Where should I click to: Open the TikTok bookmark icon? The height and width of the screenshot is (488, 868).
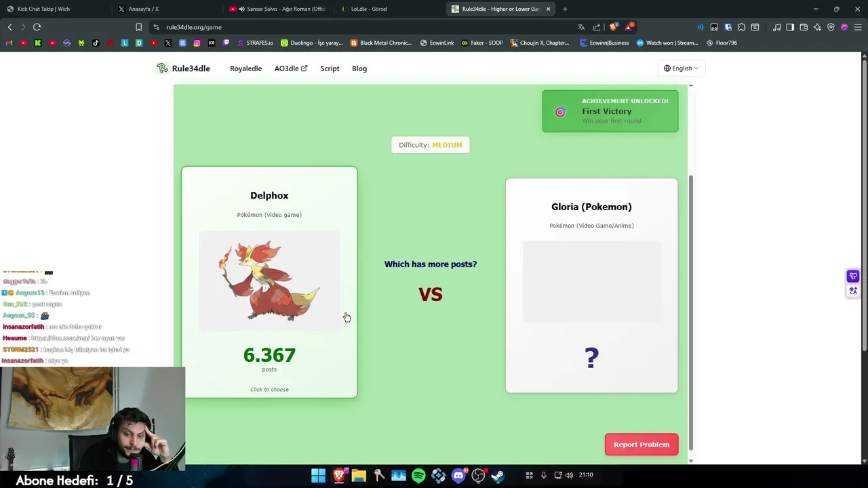96,43
